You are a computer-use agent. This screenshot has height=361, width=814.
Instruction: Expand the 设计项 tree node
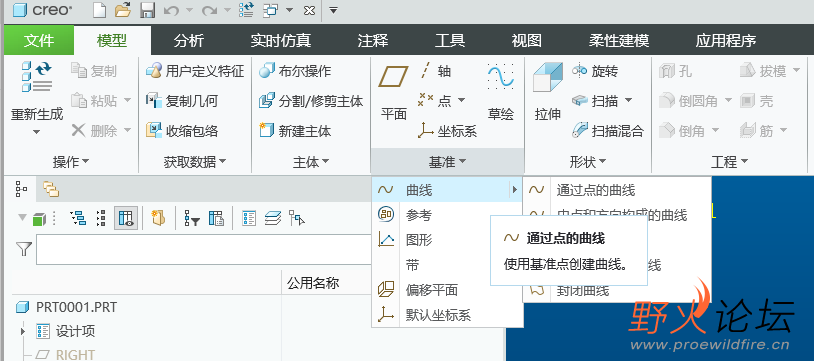(23, 331)
